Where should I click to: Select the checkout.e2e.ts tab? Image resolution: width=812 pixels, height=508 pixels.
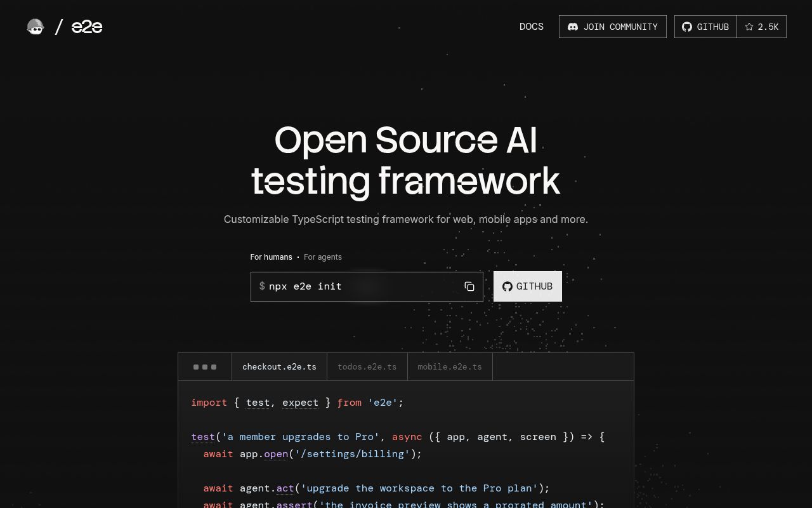click(x=279, y=367)
